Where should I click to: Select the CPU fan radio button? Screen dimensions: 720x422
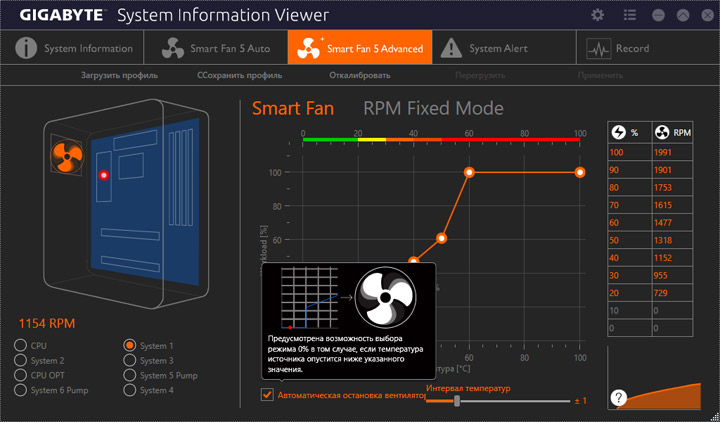point(20,345)
